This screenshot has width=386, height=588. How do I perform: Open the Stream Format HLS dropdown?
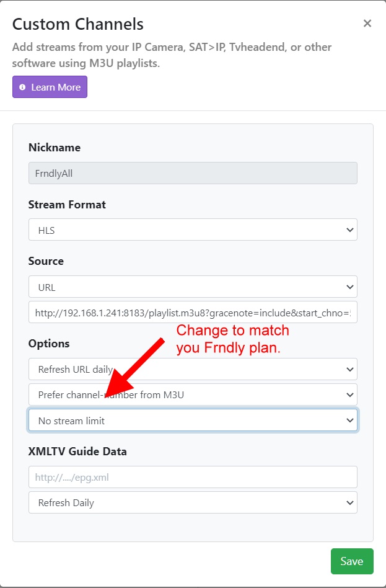tap(193, 230)
